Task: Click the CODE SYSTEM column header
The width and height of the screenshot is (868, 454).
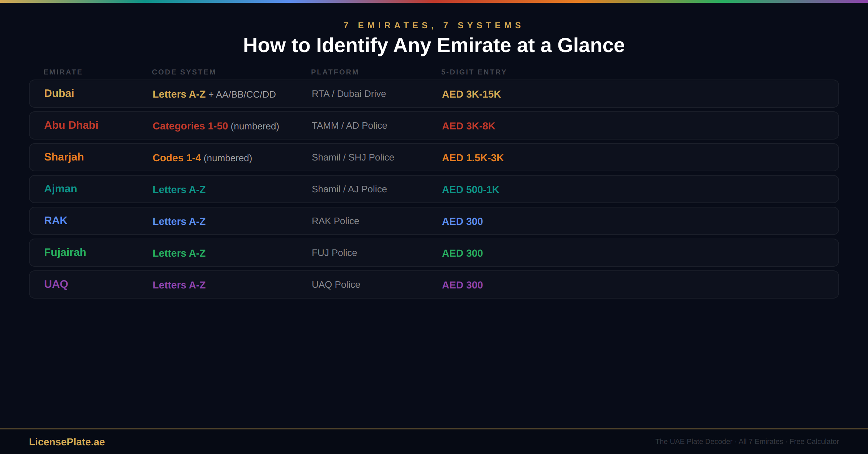Action: (x=184, y=72)
